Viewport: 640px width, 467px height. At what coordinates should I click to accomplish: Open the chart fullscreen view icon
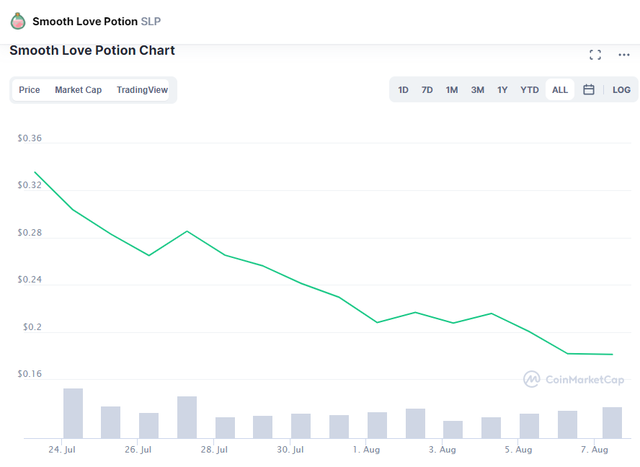pos(595,55)
